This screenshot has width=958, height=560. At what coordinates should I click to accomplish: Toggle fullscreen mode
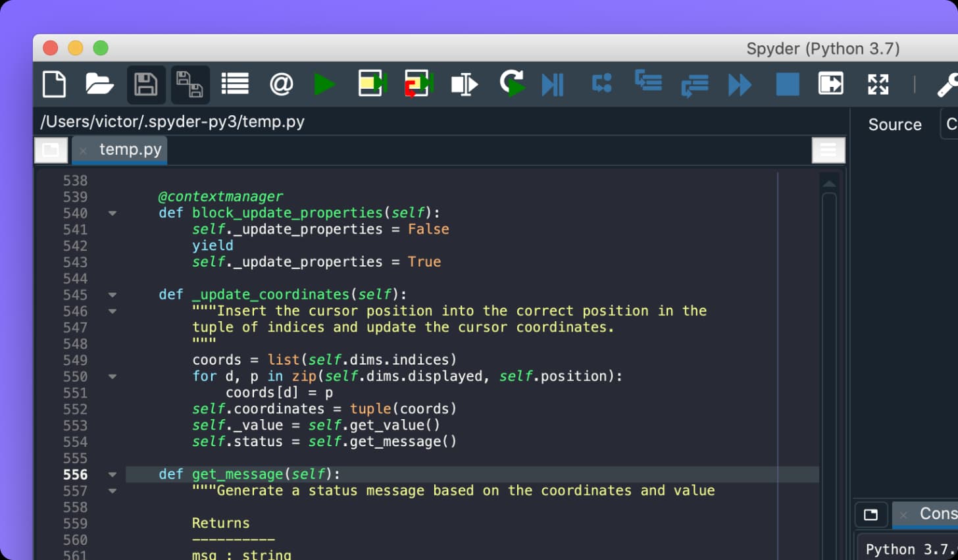(878, 84)
